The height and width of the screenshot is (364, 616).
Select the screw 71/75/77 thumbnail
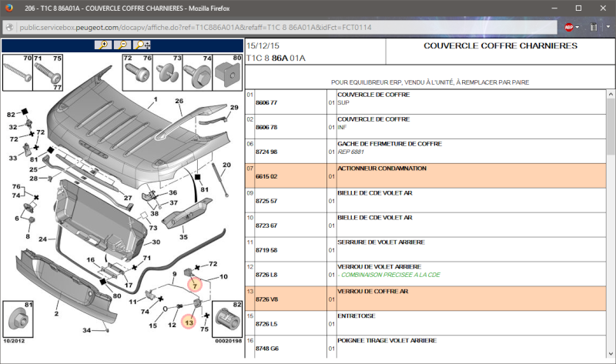48,72
